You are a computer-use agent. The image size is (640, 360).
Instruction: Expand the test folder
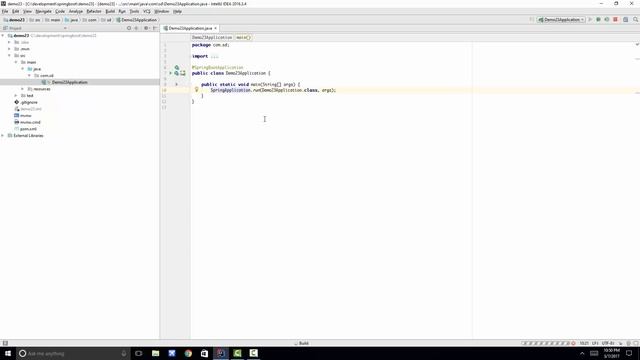pos(16,96)
